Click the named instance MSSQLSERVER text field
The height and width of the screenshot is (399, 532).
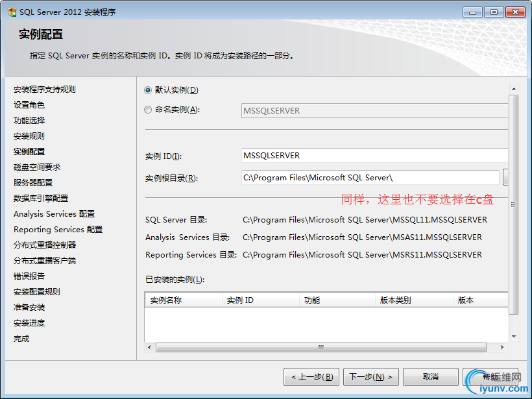point(374,110)
